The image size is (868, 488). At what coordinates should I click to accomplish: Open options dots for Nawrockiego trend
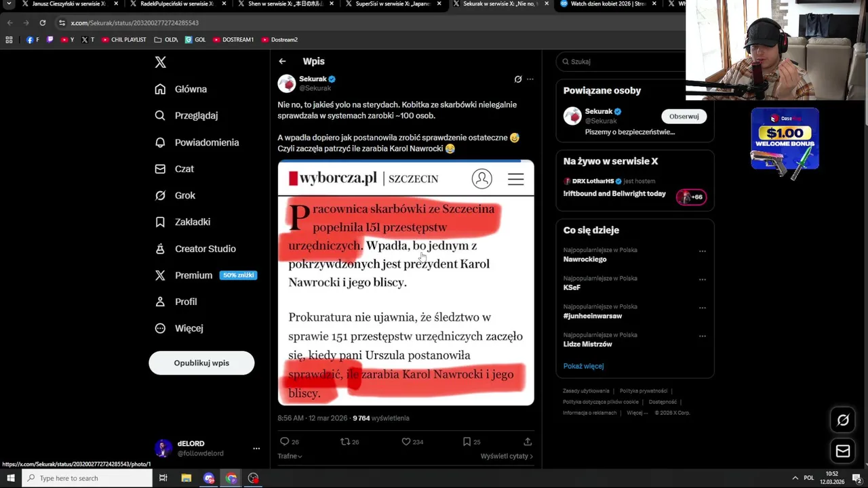(x=703, y=251)
